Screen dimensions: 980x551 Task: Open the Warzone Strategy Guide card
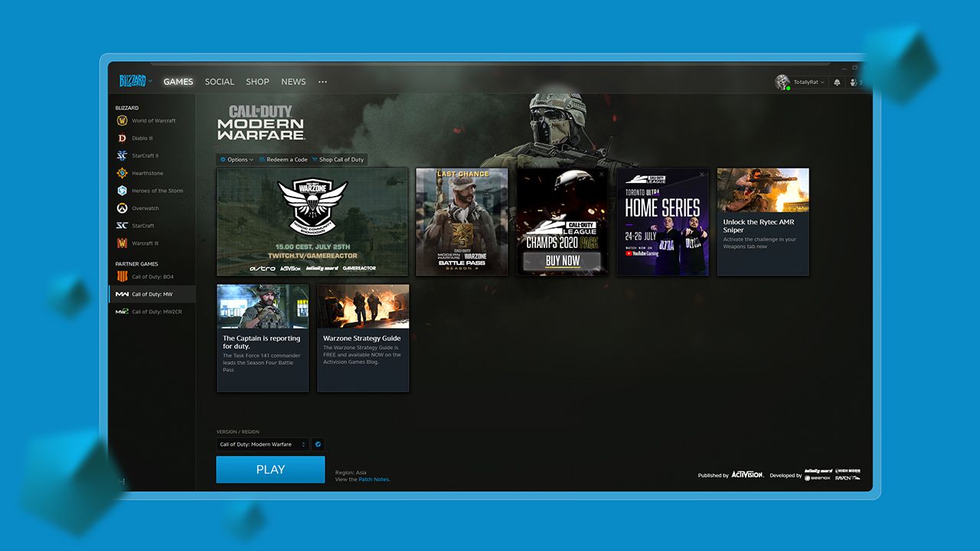pyautogui.click(x=363, y=338)
